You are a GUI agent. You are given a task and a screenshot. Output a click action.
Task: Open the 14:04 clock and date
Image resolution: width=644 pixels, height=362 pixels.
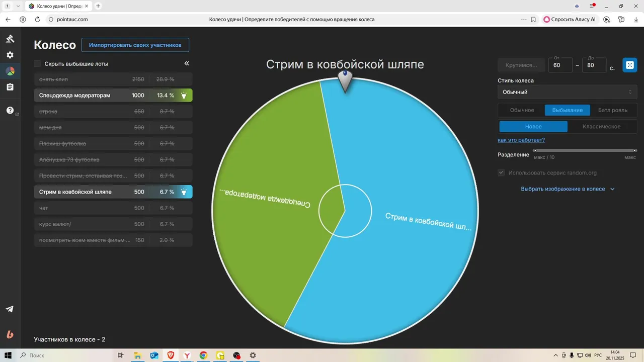click(615, 355)
